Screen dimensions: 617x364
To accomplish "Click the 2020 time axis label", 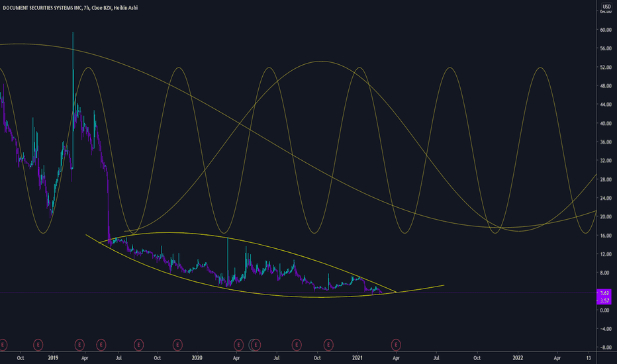I will click(197, 357).
